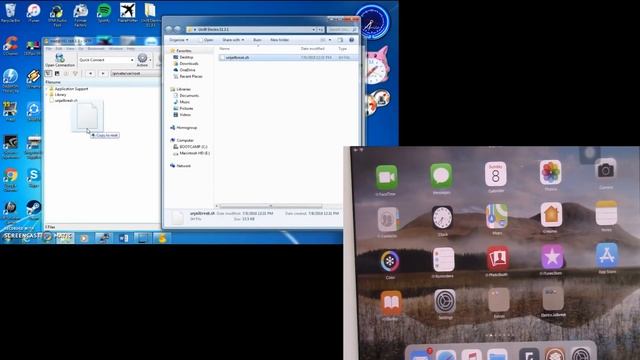Tap the Settings app on the iPad home screen

[x=445, y=302]
